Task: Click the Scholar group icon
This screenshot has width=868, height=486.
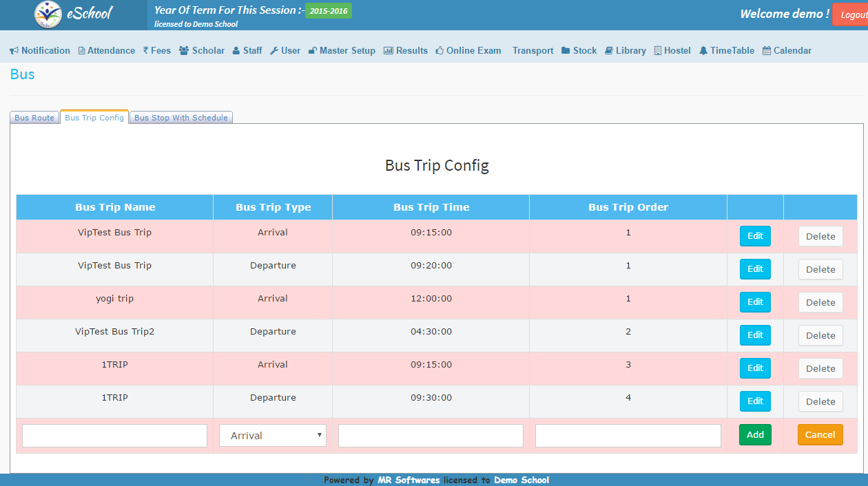Action: tap(184, 51)
